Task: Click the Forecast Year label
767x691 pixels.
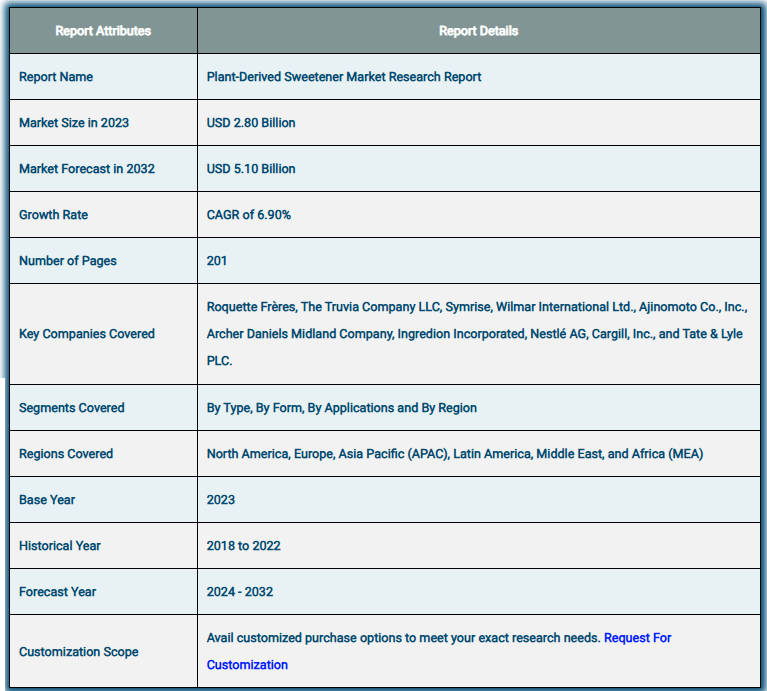Action: (x=57, y=592)
